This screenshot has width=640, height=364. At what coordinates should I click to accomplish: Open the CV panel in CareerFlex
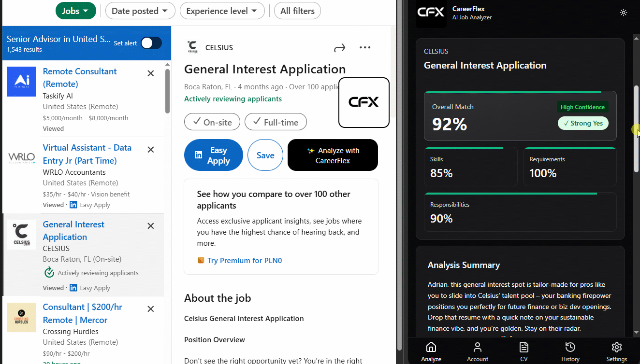pyautogui.click(x=524, y=351)
